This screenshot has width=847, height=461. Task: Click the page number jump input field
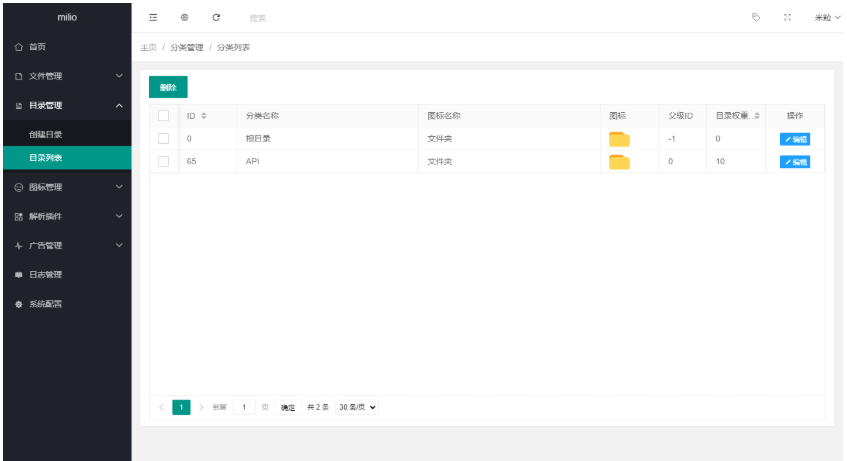tap(244, 407)
